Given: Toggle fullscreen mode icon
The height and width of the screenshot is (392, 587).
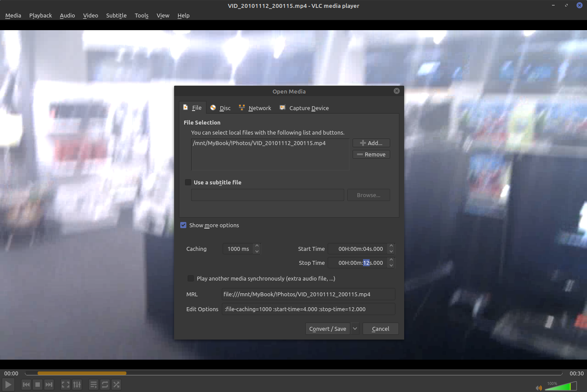Looking at the screenshot, I should pyautogui.click(x=65, y=385).
